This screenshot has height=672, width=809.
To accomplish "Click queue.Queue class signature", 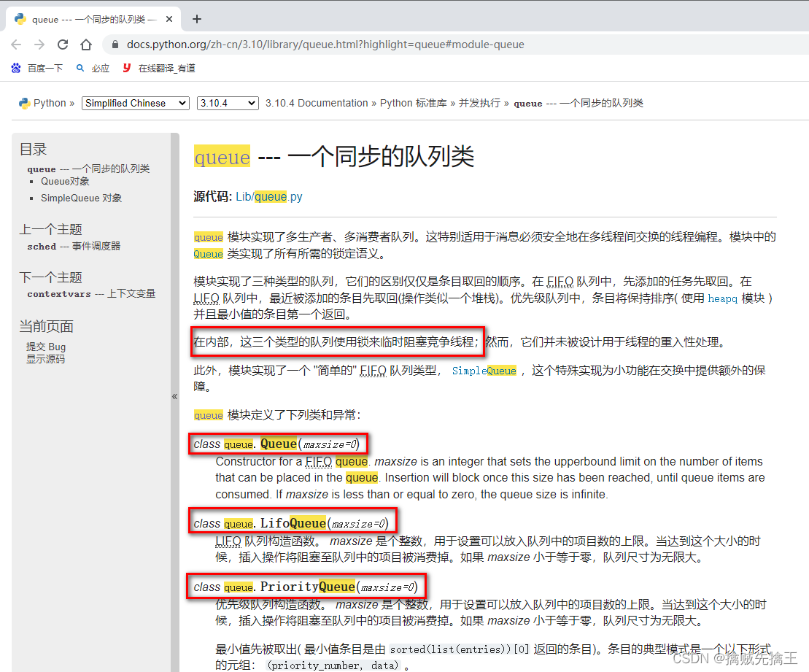I will [x=276, y=444].
